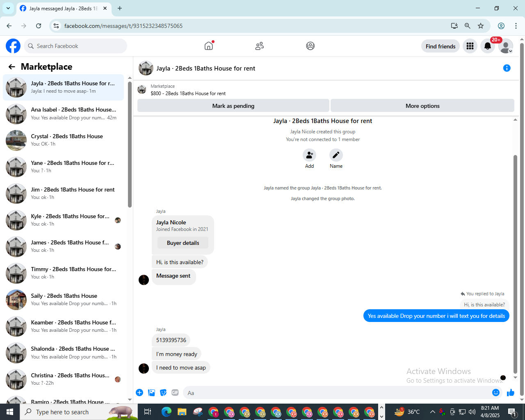This screenshot has height=420, width=525.
Task: Open the Home feed icon
Action: pos(209,46)
